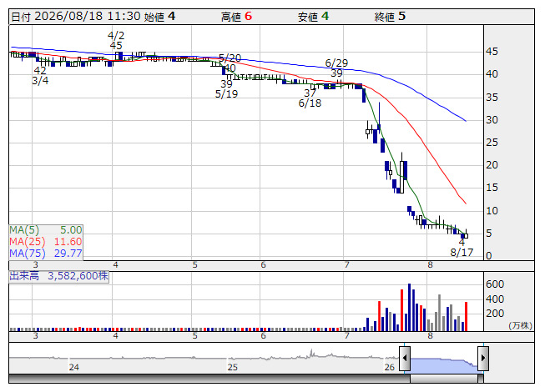Click the 5/20 40 annotation label
The height and width of the screenshot is (392, 545).
point(230,63)
